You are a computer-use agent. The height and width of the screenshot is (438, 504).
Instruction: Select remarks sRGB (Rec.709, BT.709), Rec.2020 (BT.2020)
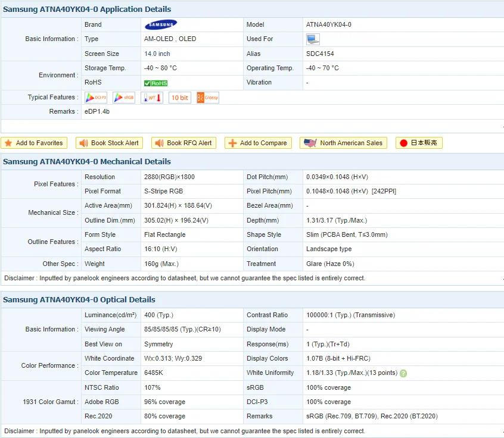click(372, 416)
